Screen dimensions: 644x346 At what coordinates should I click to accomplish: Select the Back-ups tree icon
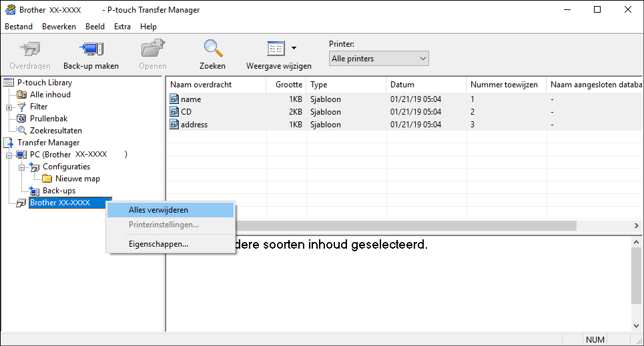tap(34, 191)
